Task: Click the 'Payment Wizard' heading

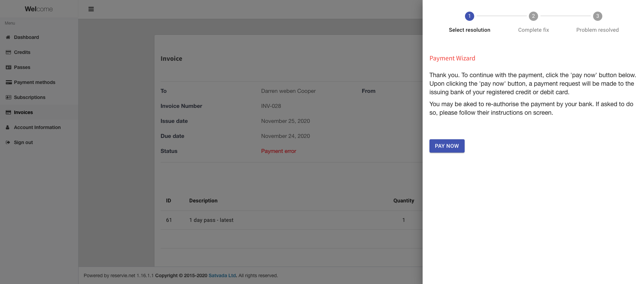Action: (452, 58)
